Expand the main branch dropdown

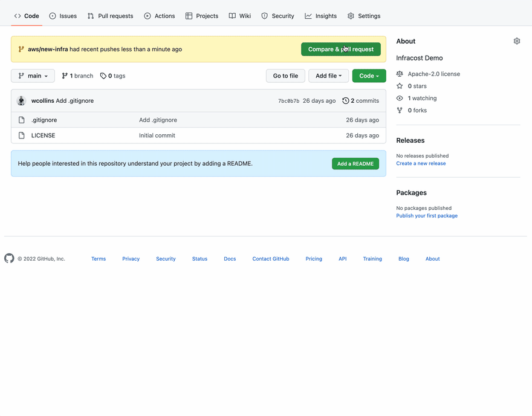pyautogui.click(x=33, y=76)
